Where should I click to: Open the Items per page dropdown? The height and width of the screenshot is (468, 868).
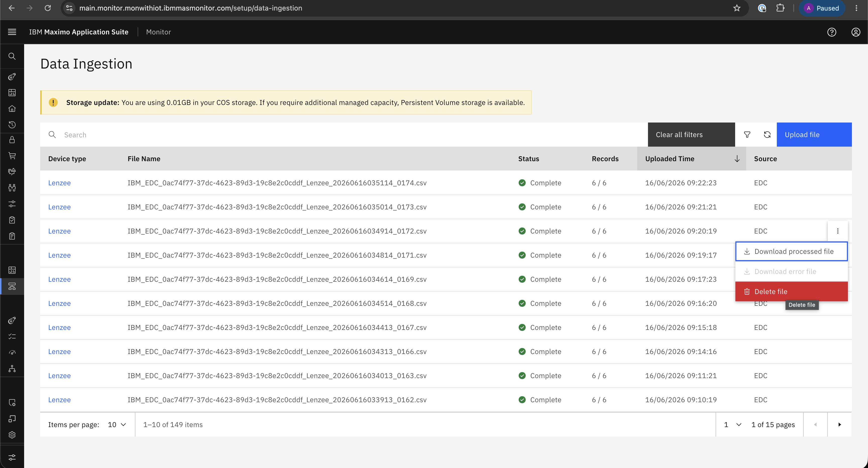pyautogui.click(x=117, y=425)
